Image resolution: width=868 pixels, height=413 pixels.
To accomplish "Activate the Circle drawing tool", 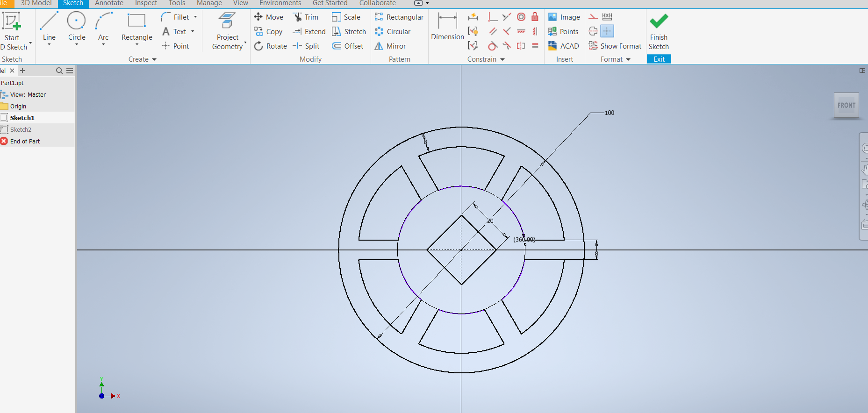I will (x=77, y=27).
